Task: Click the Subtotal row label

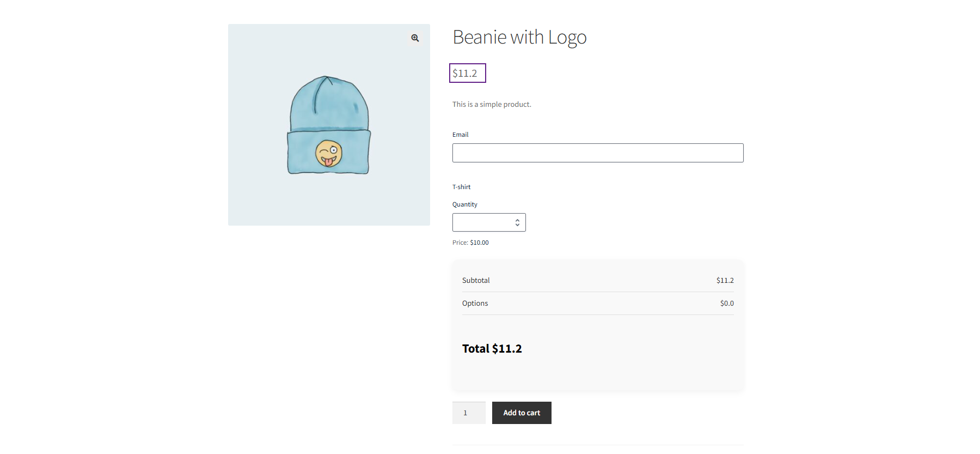Action: pyautogui.click(x=476, y=280)
